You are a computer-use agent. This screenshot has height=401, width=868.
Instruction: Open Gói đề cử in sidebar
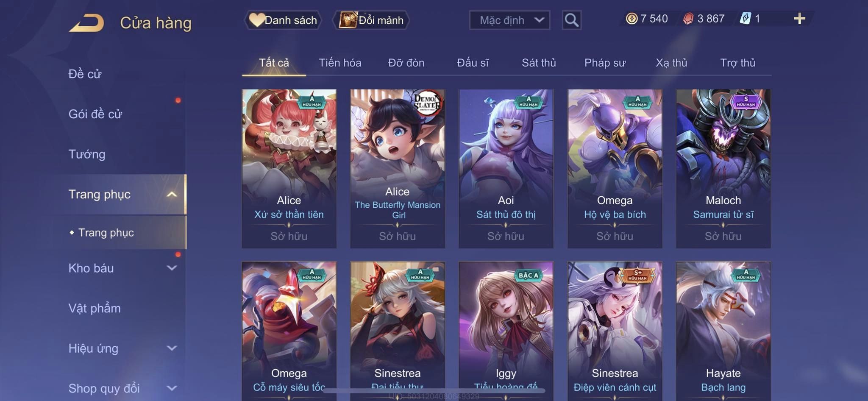coord(95,114)
